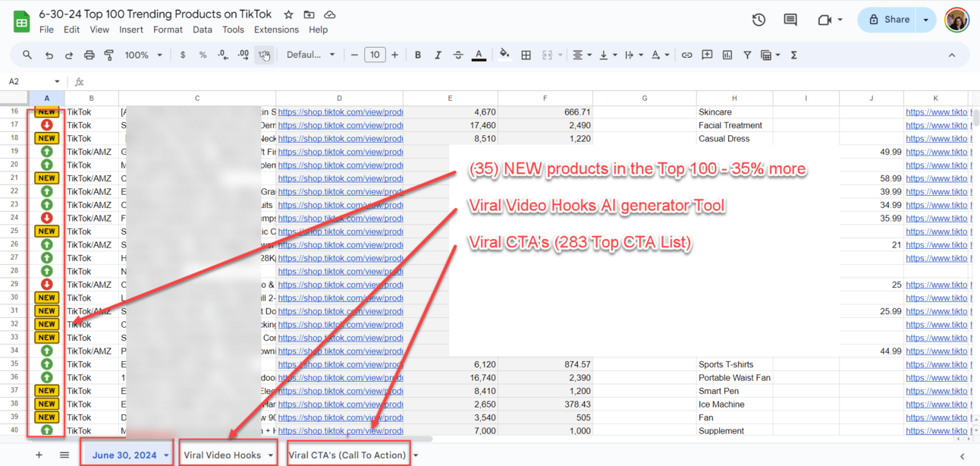Open the Extensions menu
980x466 pixels.
tap(276, 30)
